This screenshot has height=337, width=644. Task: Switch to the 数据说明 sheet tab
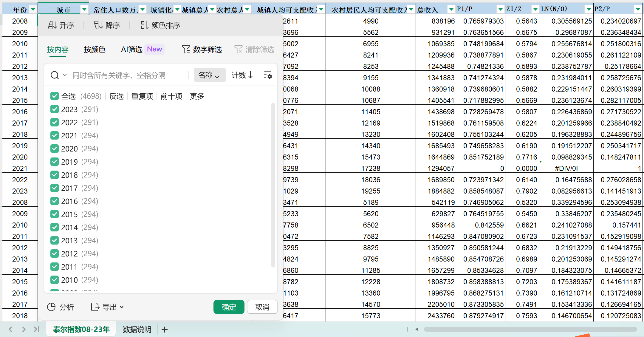click(137, 330)
